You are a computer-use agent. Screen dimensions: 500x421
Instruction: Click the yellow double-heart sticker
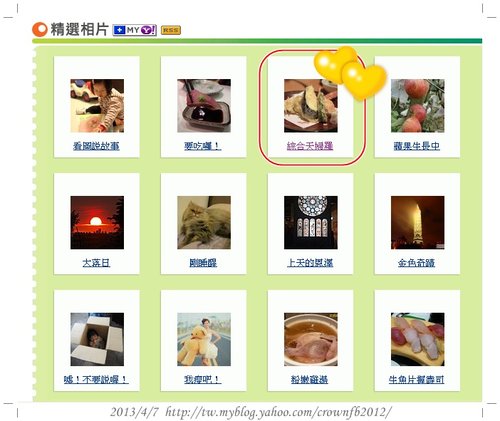pos(351,73)
